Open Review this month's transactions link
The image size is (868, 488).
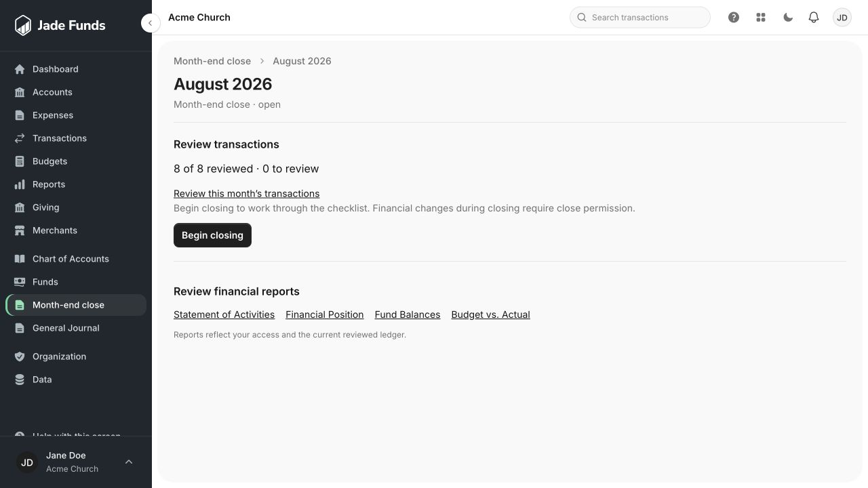click(x=246, y=194)
